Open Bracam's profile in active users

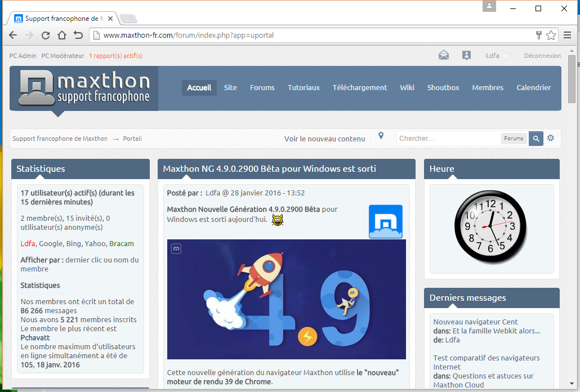click(121, 244)
